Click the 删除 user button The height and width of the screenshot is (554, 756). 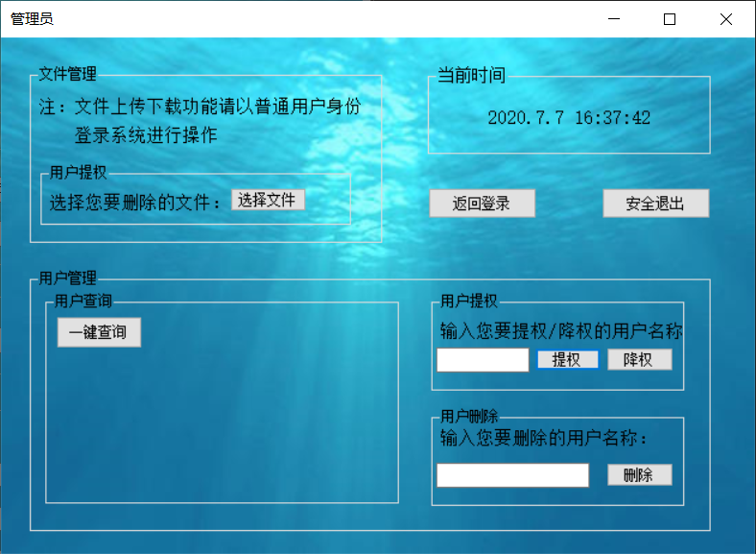click(639, 475)
